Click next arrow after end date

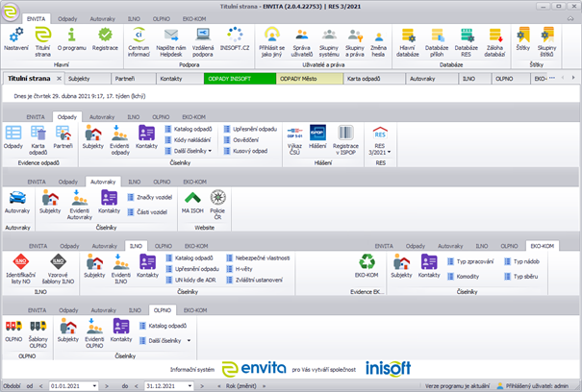[202, 386]
